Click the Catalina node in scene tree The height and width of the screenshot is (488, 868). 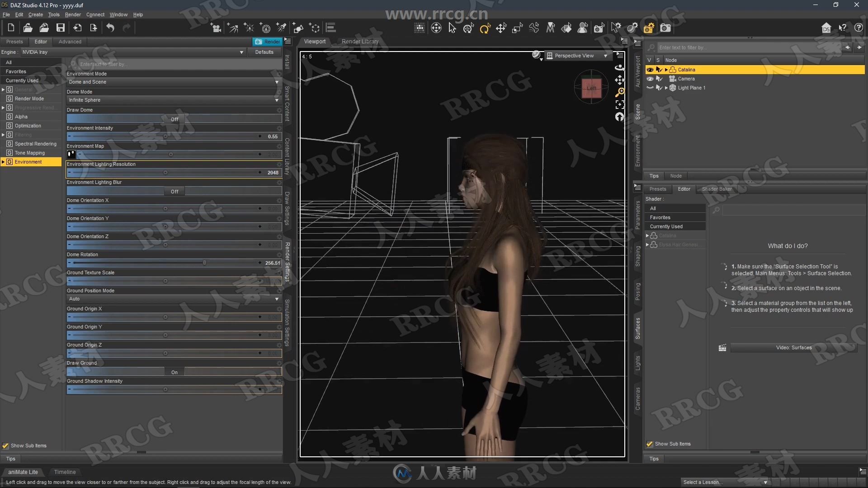click(686, 69)
